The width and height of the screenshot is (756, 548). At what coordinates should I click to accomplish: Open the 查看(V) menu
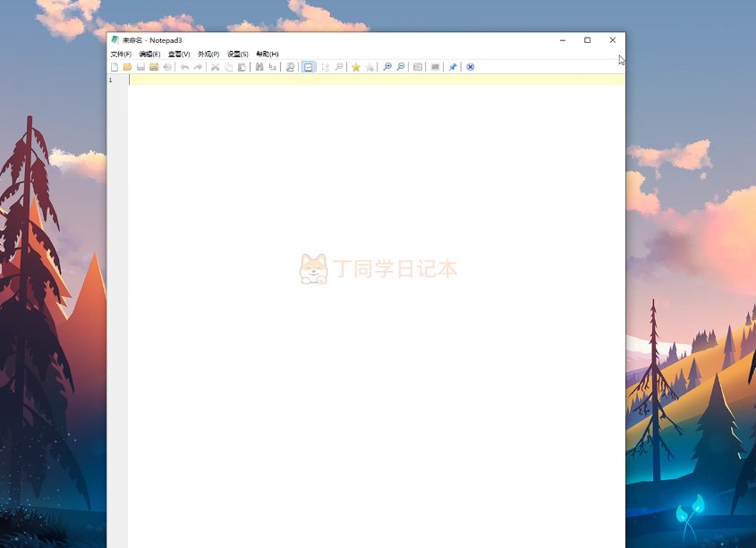(x=179, y=54)
